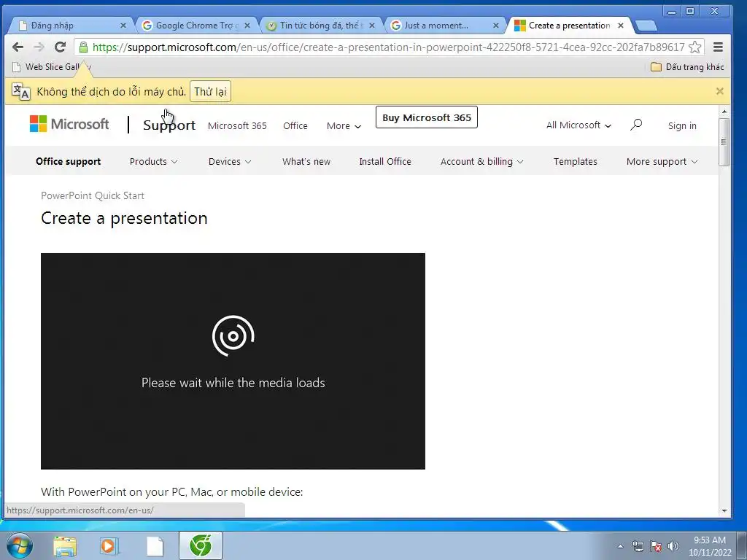Reload the page with the refresh icon
Viewport: 747px width, 560px height.
(x=60, y=47)
